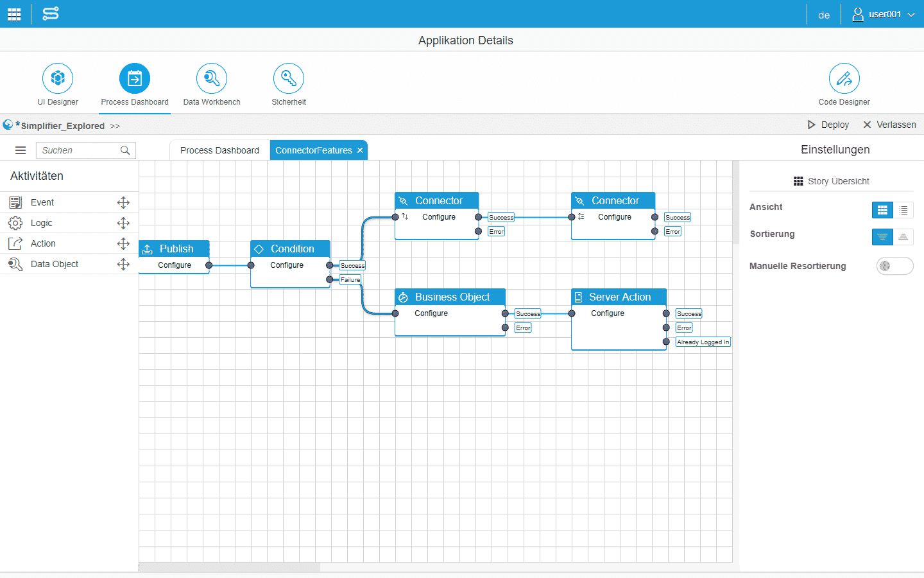
Task: Click the Event list icon
Action: 15,202
